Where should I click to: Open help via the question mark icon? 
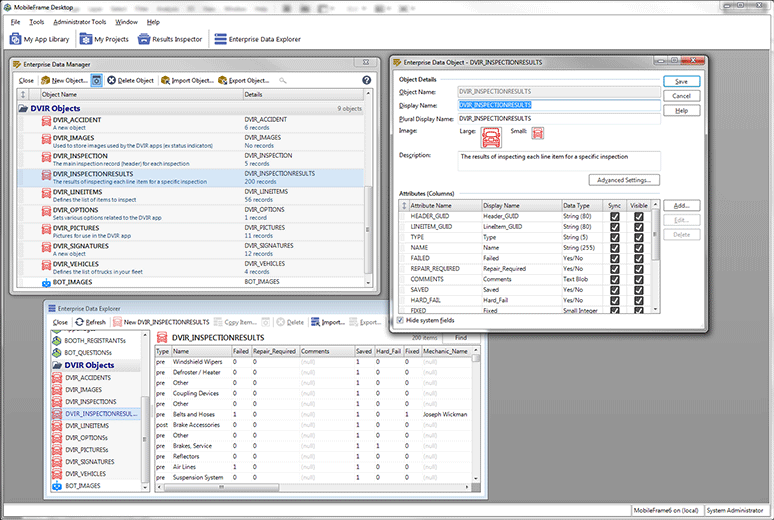pyautogui.click(x=366, y=80)
